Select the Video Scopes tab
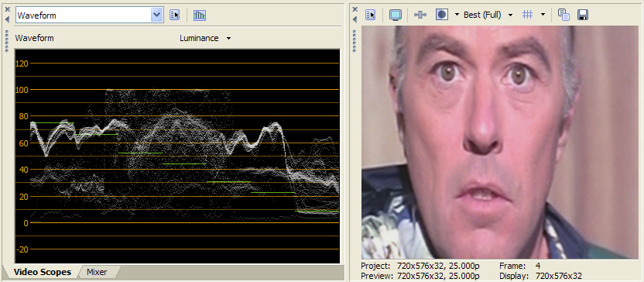Viewport: 644px width, 282px height. tap(43, 272)
